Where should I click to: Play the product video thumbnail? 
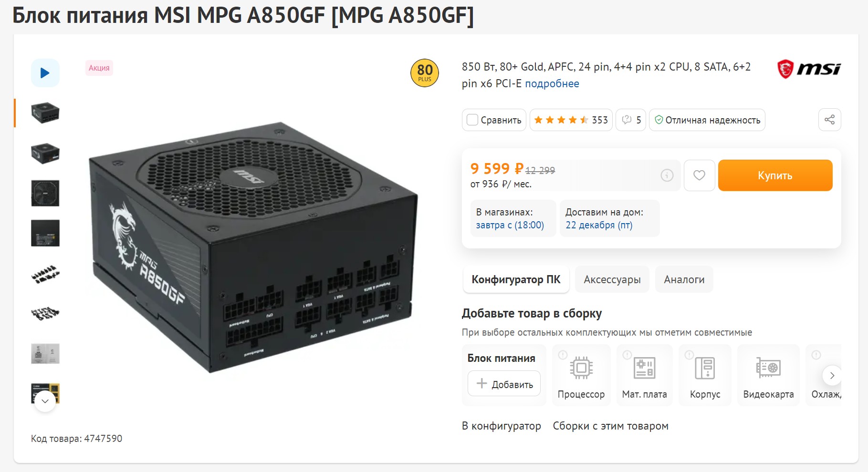[45, 73]
